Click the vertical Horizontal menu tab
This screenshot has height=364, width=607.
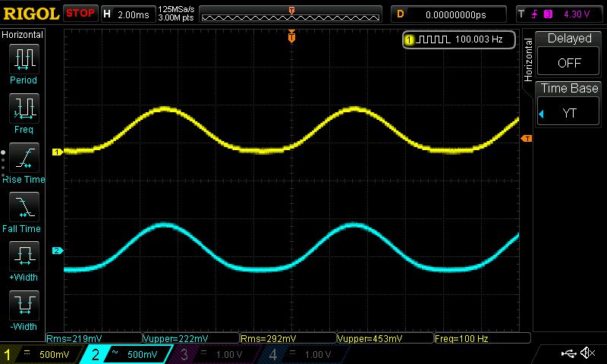[528, 60]
